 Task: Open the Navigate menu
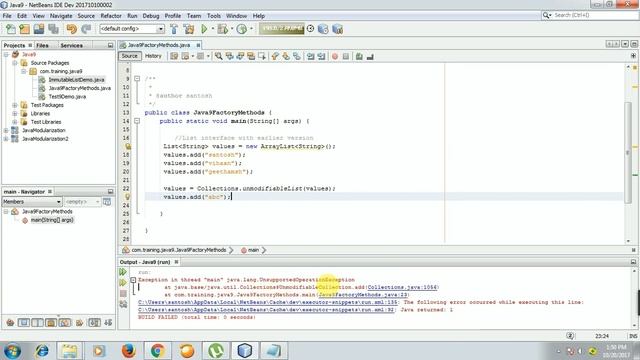pyautogui.click(x=61, y=16)
